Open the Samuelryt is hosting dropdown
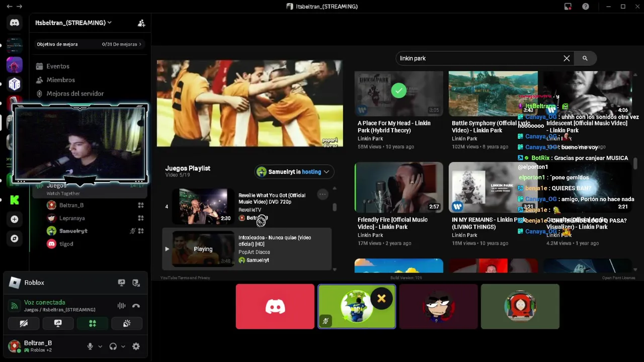Viewport: 644px width, 362px height. [294, 172]
